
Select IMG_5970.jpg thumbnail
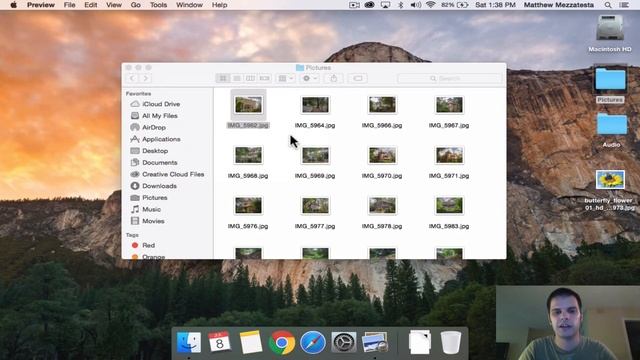(x=382, y=155)
